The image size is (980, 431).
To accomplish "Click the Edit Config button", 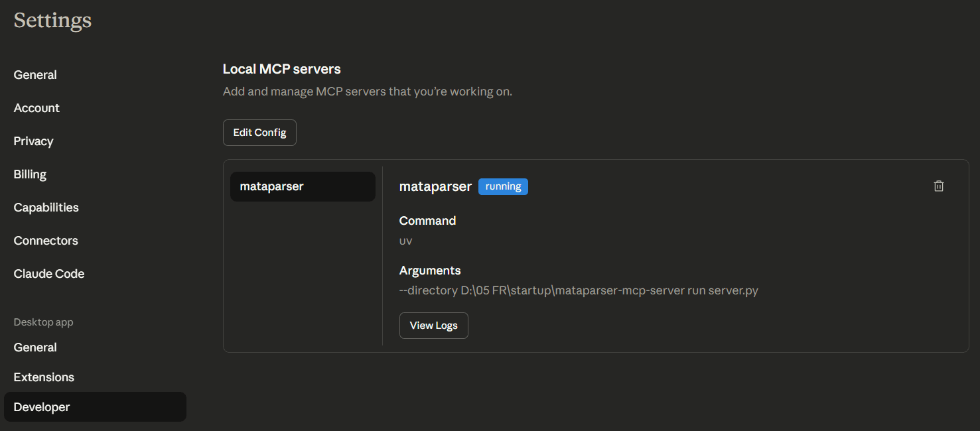I will pos(259,133).
